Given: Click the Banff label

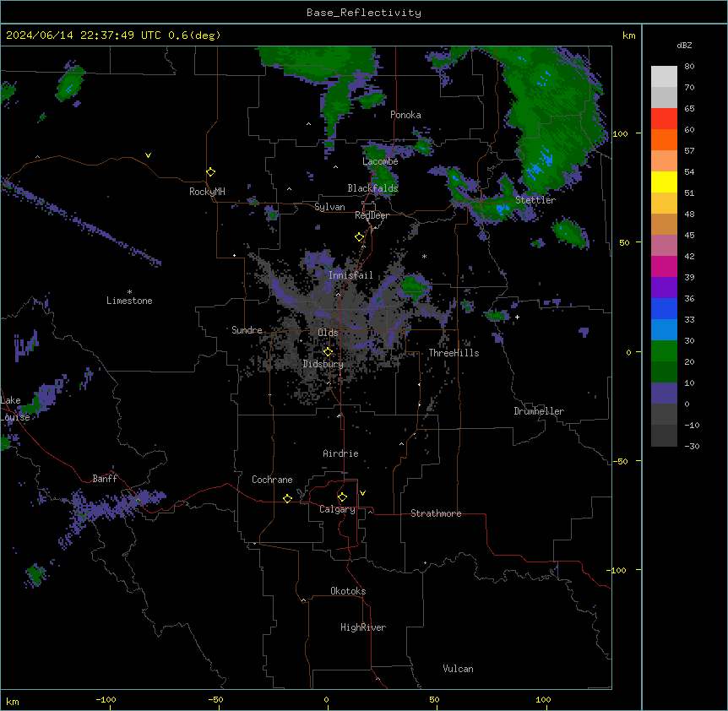Looking at the screenshot, I should coord(105,479).
